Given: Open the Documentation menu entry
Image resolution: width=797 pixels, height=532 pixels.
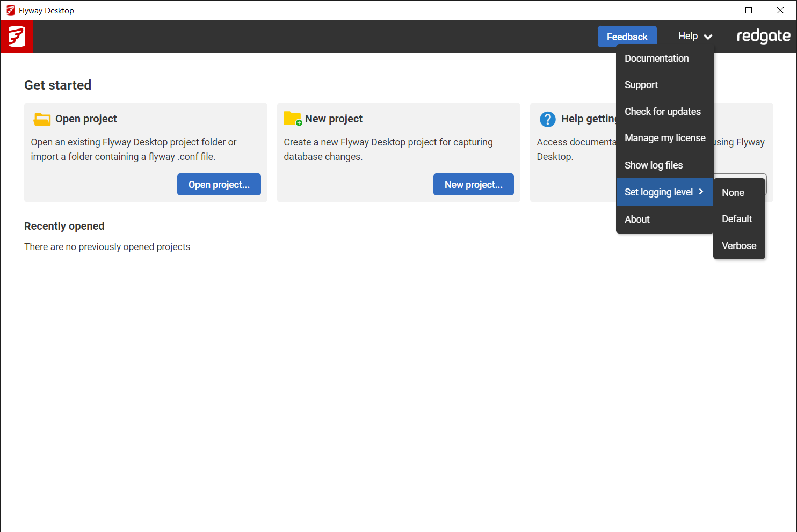Looking at the screenshot, I should point(656,58).
